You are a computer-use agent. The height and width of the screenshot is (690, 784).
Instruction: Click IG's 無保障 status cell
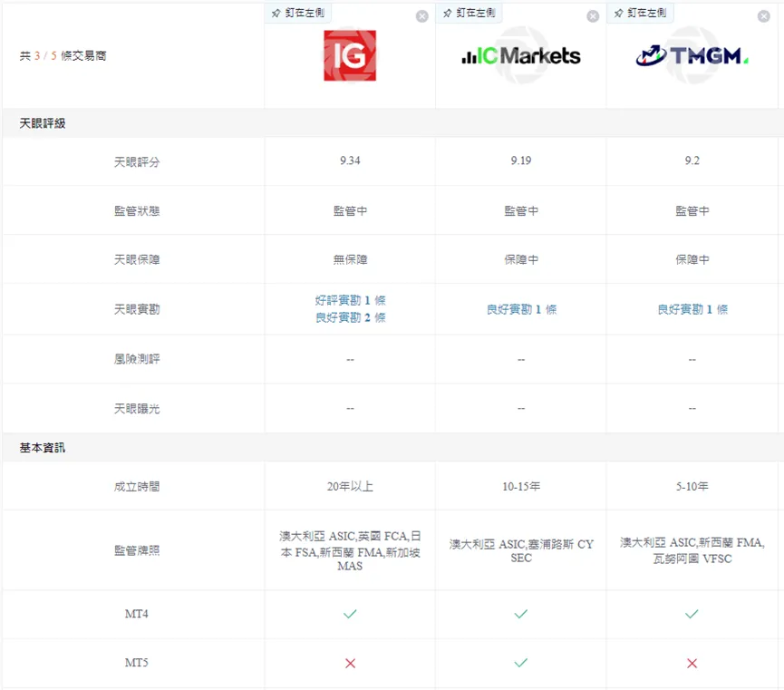[x=350, y=259]
